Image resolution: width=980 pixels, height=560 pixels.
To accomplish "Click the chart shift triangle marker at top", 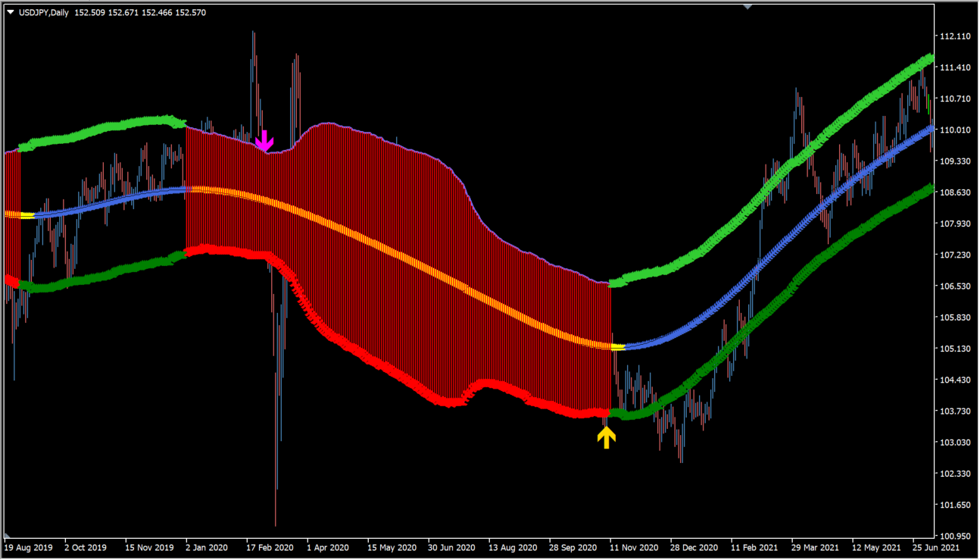I will (x=748, y=7).
